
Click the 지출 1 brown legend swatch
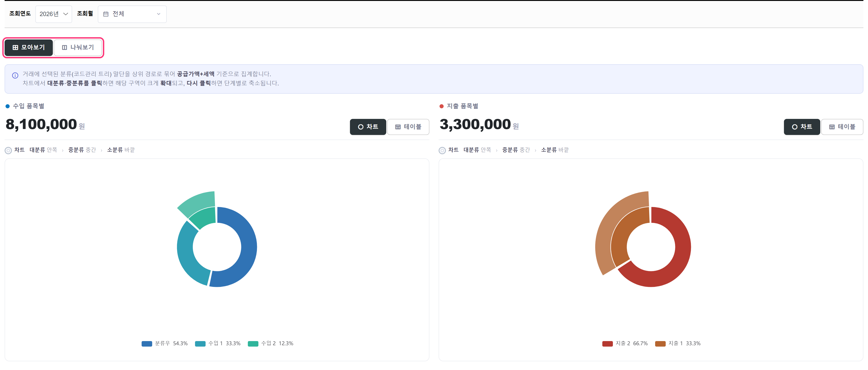(660, 344)
